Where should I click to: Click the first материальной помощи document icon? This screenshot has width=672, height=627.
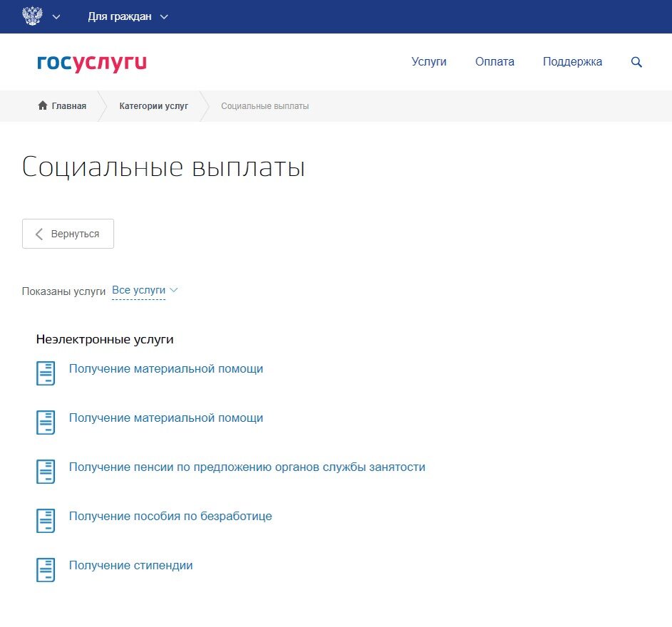(x=45, y=373)
